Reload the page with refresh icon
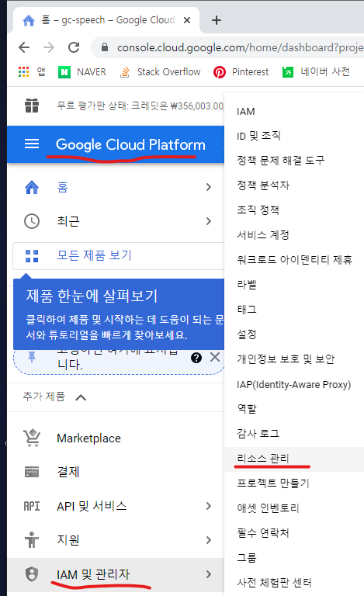 [74, 47]
